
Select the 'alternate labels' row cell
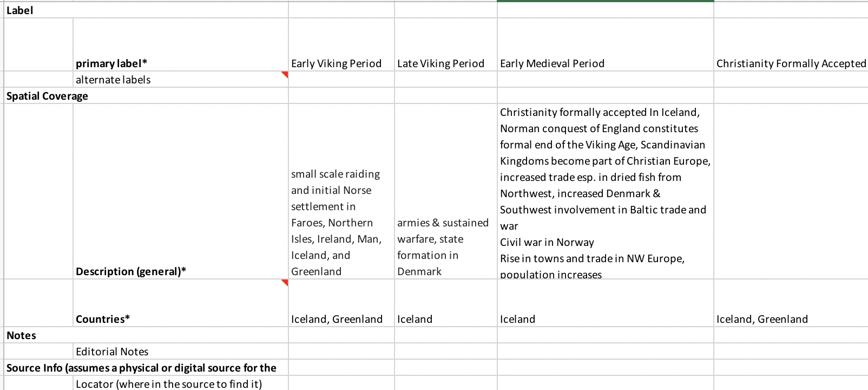[x=181, y=79]
